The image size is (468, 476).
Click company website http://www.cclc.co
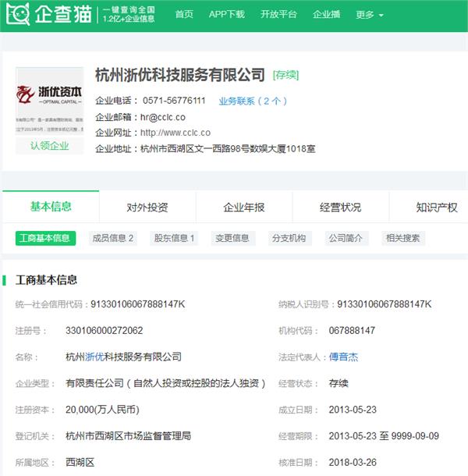(x=175, y=133)
